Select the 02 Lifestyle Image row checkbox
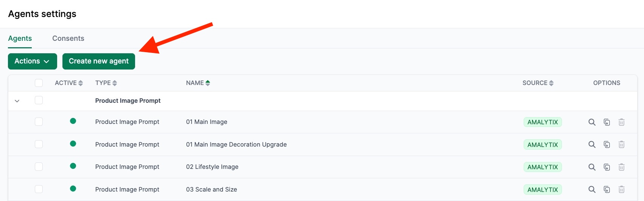The width and height of the screenshot is (644, 201). tap(39, 167)
